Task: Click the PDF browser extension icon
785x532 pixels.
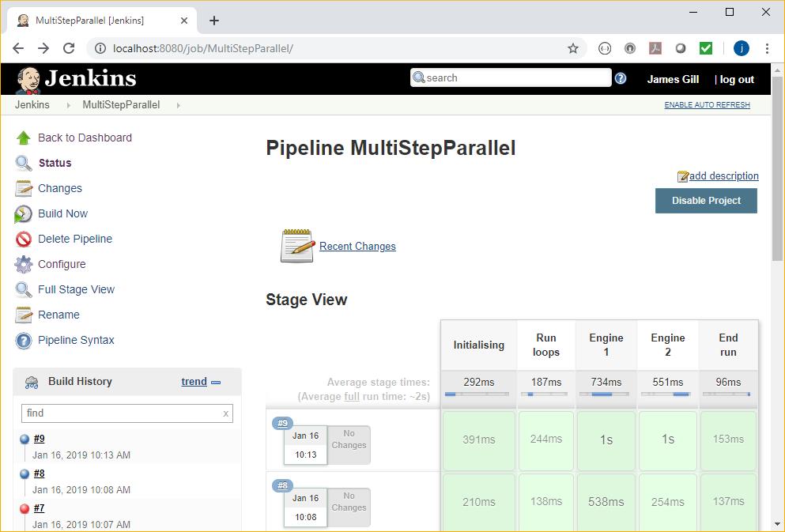Action: pos(655,48)
